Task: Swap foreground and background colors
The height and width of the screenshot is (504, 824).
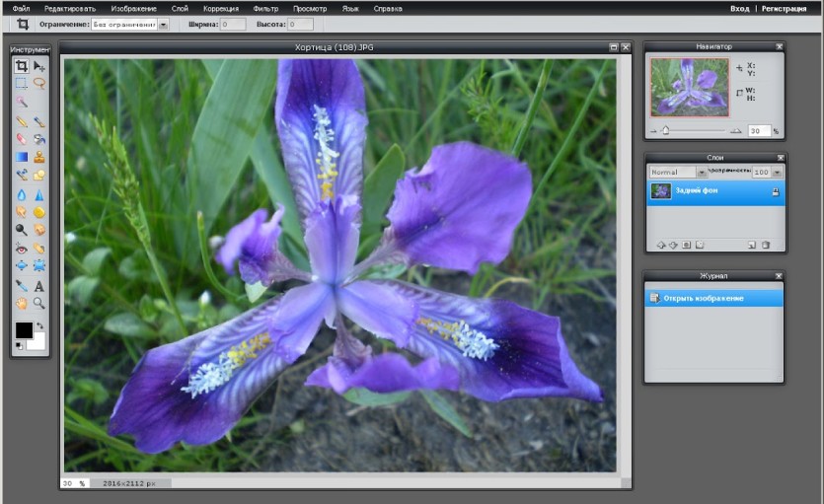Action: [39, 326]
